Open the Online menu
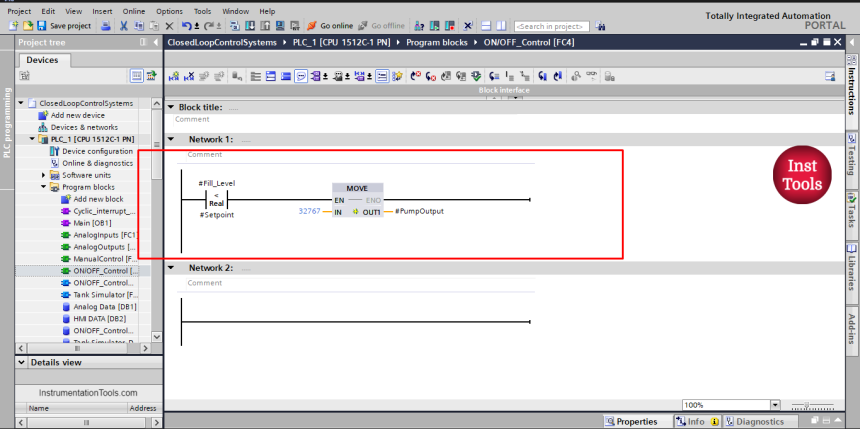 click(134, 11)
